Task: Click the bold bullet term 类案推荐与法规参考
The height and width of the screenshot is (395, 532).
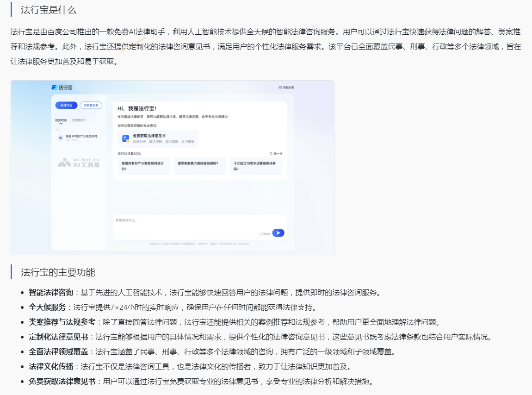Action: coord(62,322)
